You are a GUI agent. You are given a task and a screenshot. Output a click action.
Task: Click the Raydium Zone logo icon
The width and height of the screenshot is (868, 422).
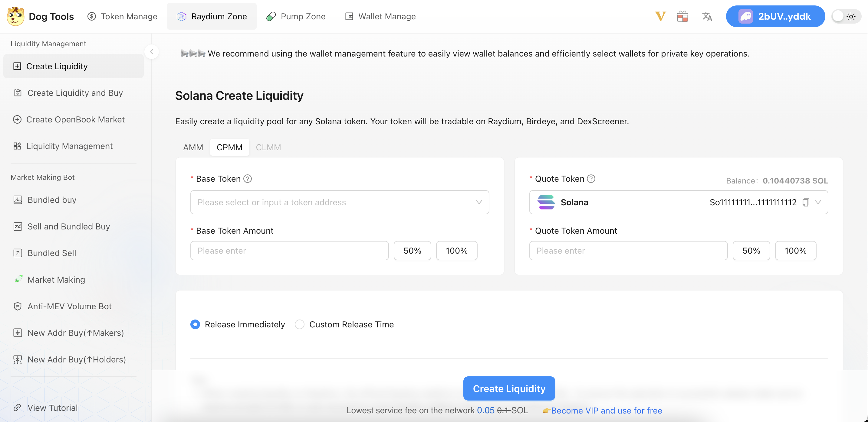tap(181, 16)
